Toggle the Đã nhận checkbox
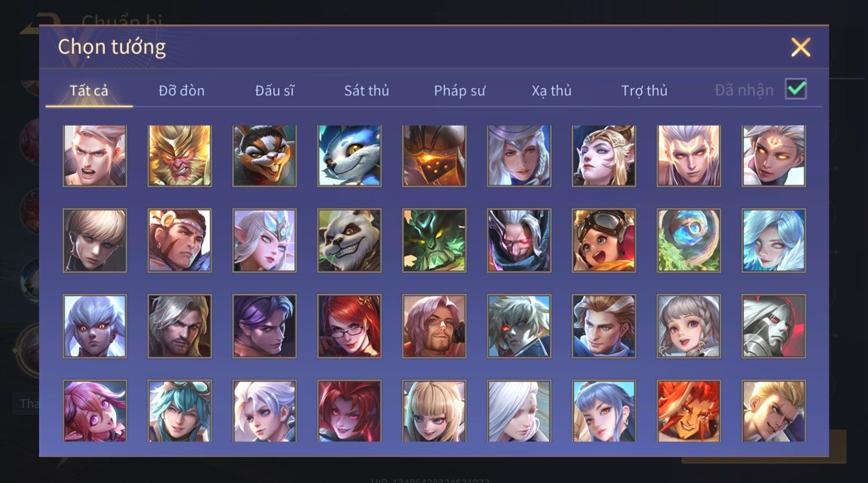Image resolution: width=868 pixels, height=483 pixels. click(796, 89)
